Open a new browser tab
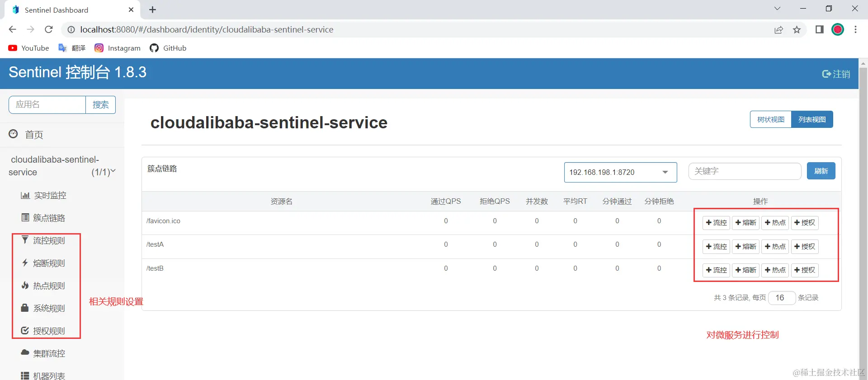868x380 pixels. 153,9
